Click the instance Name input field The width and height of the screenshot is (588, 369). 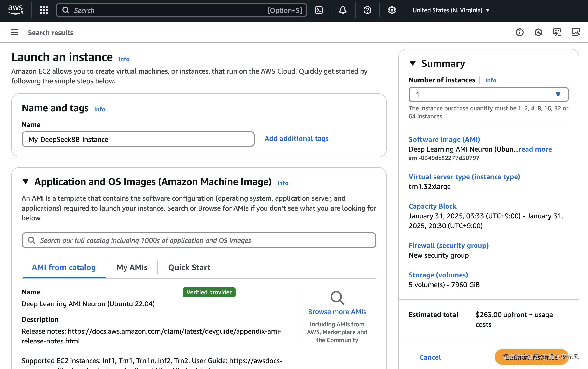(x=138, y=139)
